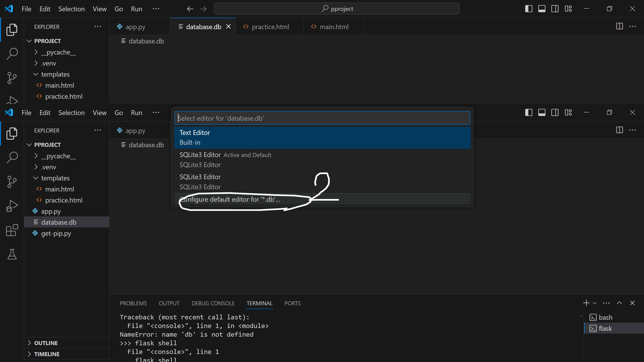Expand .venv folder in the lower window

(x=36, y=167)
